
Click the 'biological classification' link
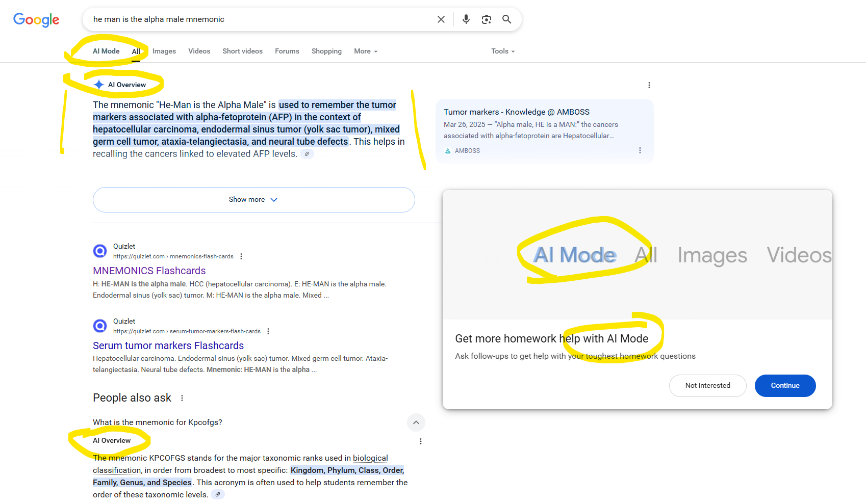click(240, 464)
